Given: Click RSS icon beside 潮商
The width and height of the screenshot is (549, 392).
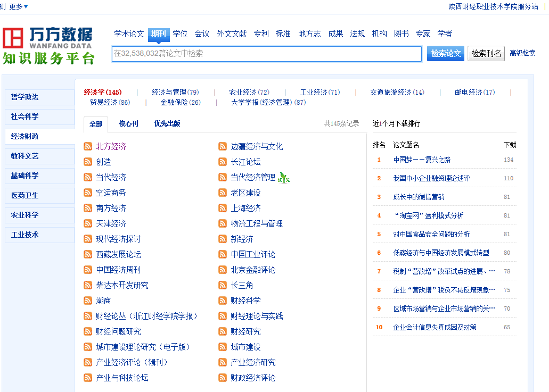Looking at the screenshot, I should pos(88,301).
